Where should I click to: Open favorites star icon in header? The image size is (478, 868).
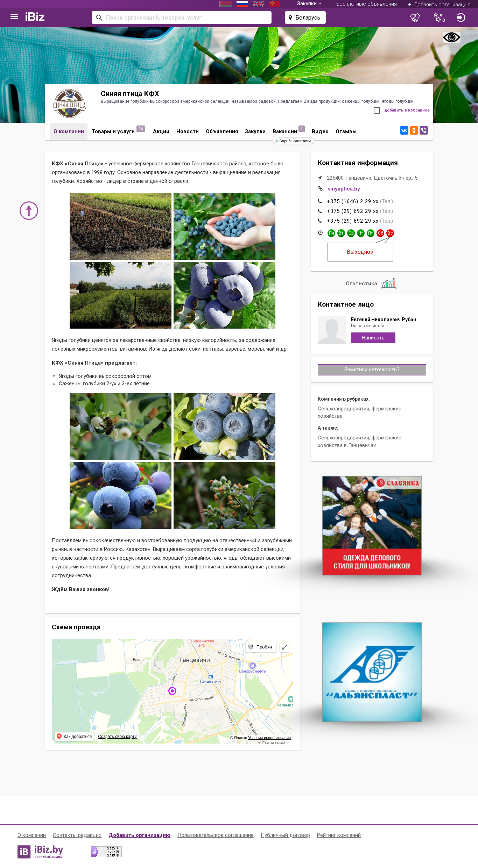point(439,17)
